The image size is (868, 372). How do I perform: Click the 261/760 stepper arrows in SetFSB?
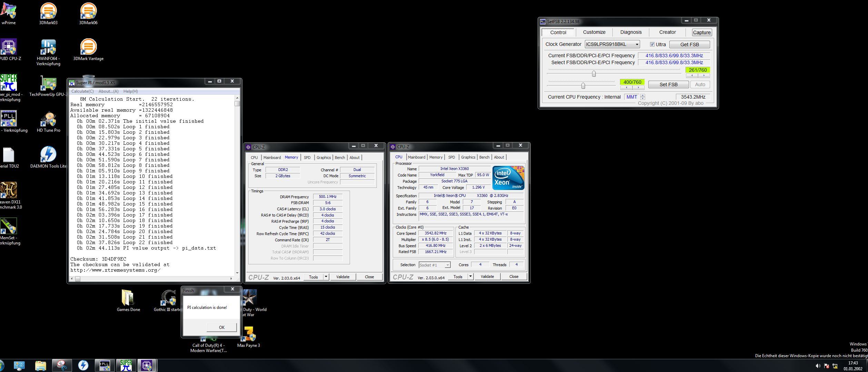(698, 76)
